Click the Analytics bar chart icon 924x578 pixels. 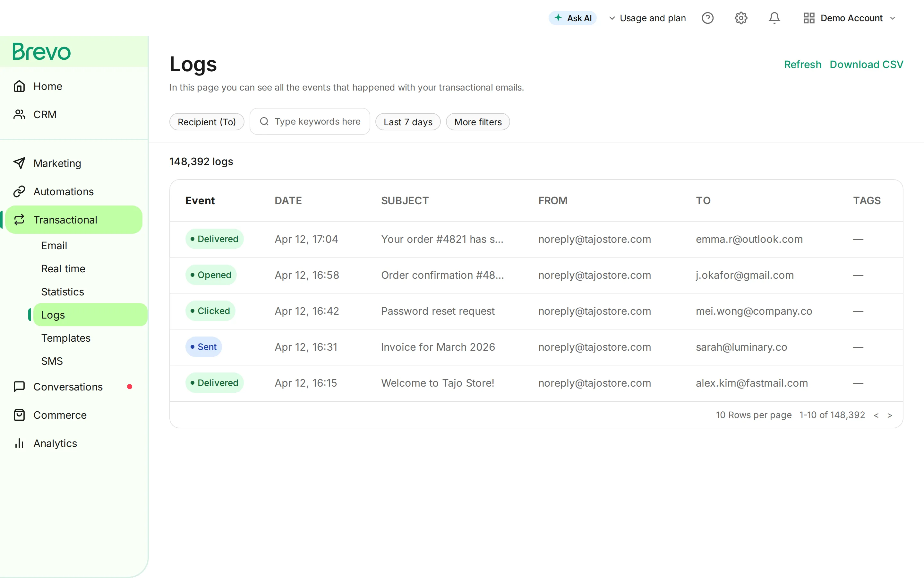pos(19,443)
